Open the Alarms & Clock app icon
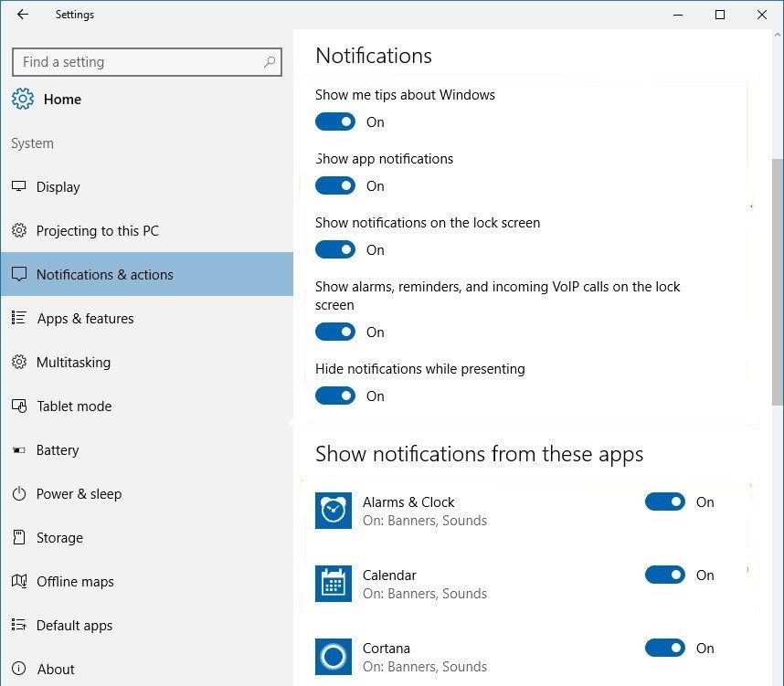 coord(333,511)
